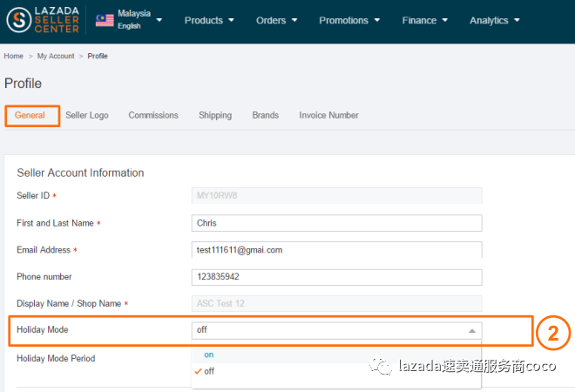
Task: Open the Malaysia English language dropdown
Action: coord(129,20)
